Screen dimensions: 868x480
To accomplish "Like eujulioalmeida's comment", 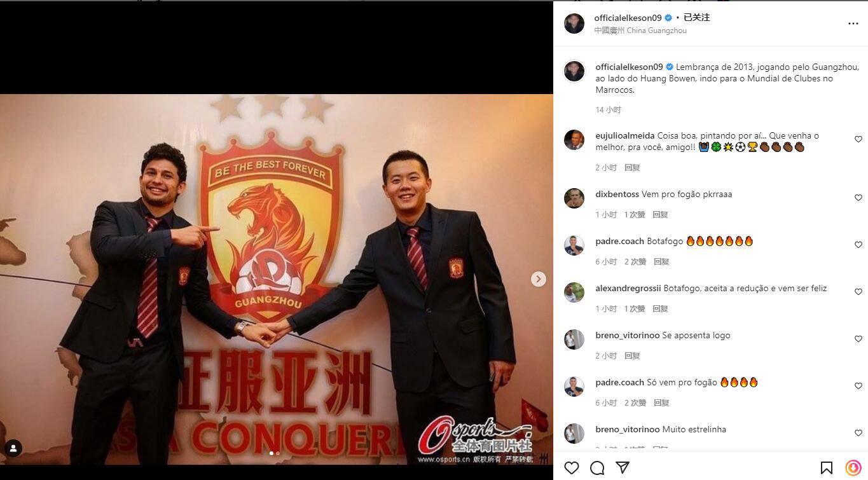I will 858,139.
